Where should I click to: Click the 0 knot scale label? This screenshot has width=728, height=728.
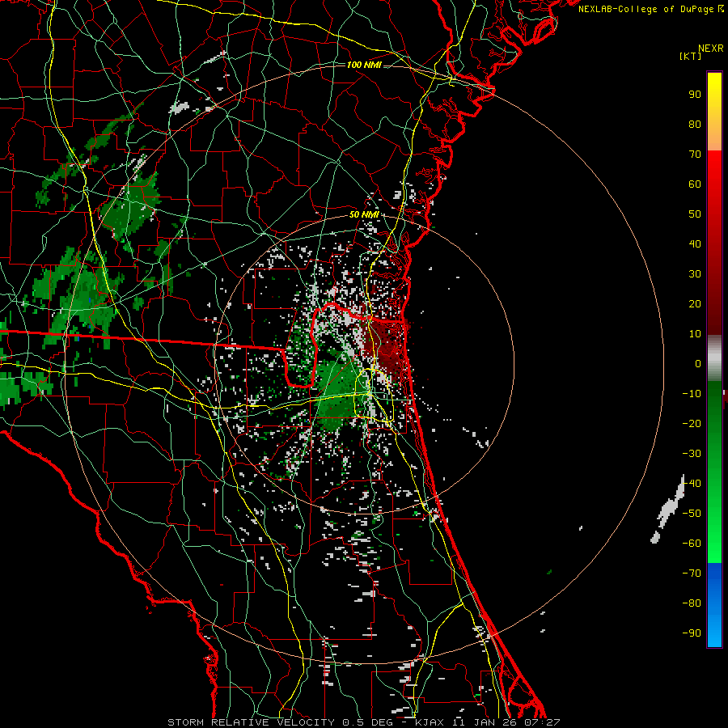coord(698,363)
